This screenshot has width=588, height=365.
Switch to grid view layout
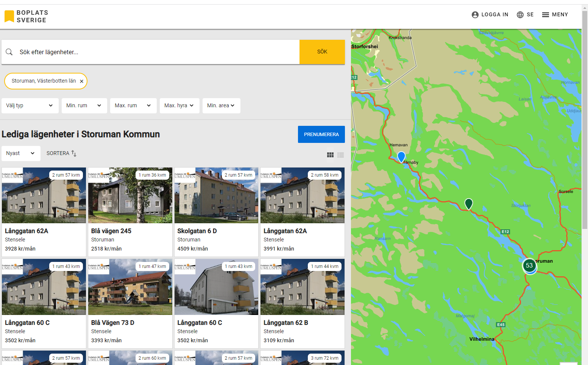pyautogui.click(x=330, y=155)
